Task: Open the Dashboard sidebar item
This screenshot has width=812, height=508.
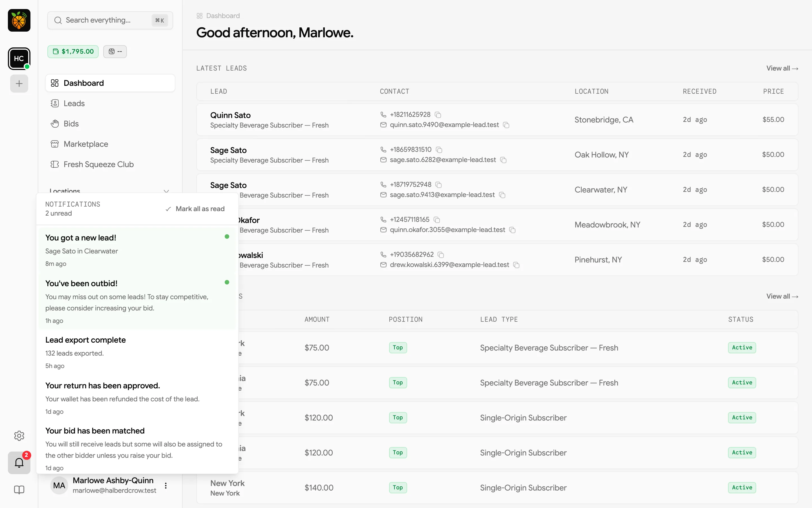Action: [110, 83]
